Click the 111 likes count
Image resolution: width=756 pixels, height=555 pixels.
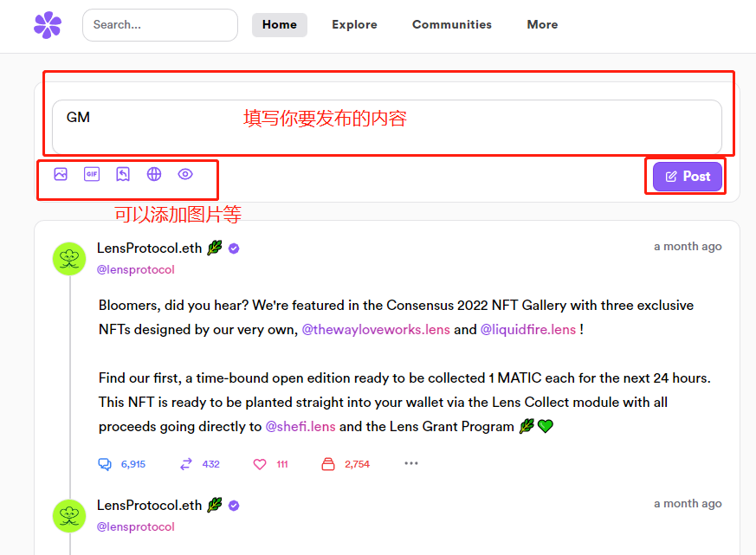282,464
